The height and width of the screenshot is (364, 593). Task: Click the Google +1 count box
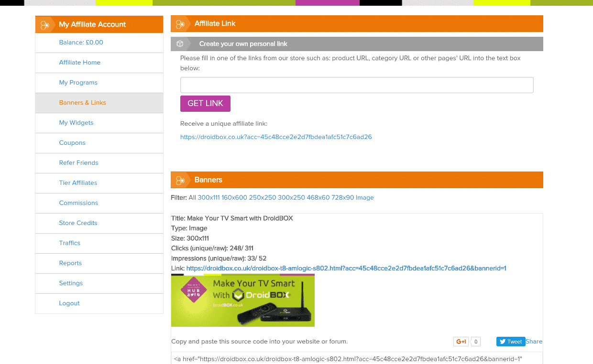475,342
